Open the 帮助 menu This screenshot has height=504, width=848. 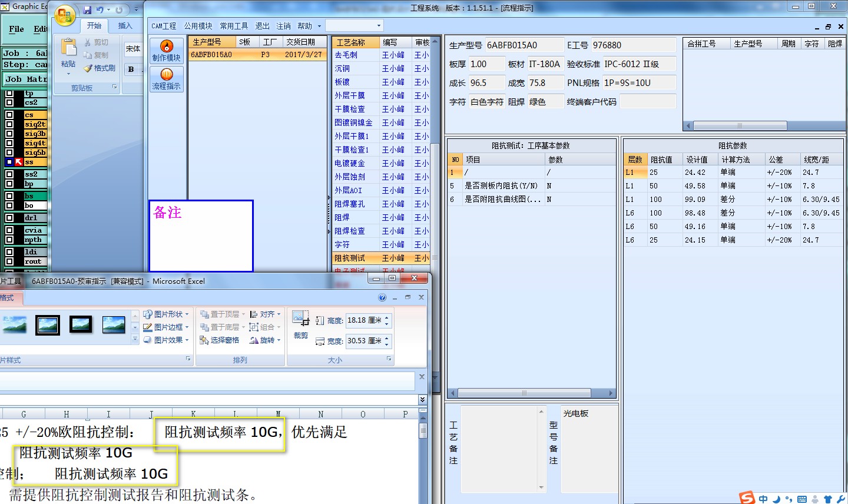[304, 26]
